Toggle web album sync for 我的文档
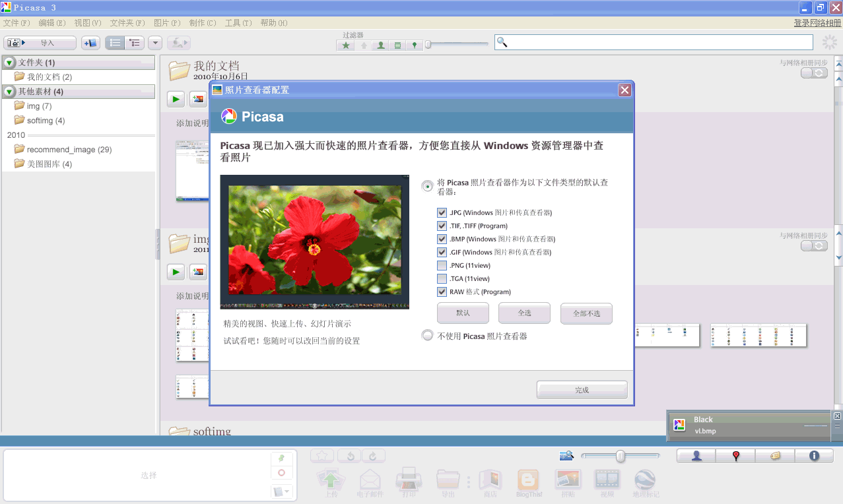The width and height of the screenshot is (843, 504). pos(814,73)
